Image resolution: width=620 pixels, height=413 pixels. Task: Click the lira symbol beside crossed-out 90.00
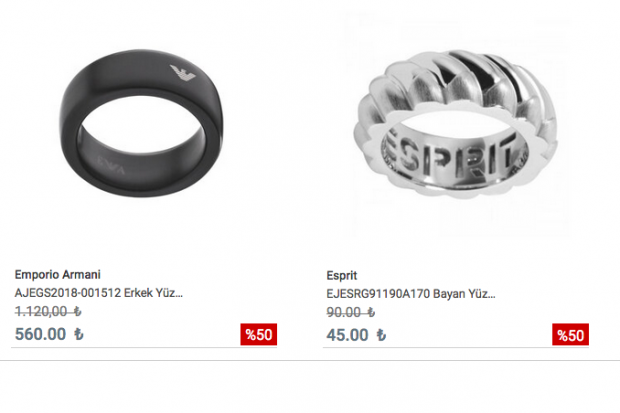point(371,313)
